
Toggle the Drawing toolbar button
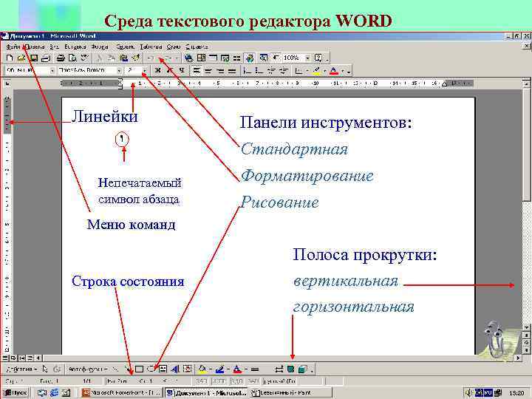pyautogui.click(x=250, y=58)
